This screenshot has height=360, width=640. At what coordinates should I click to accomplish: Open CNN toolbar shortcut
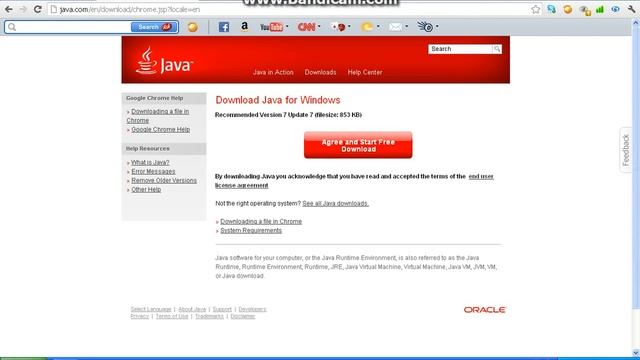(306, 27)
